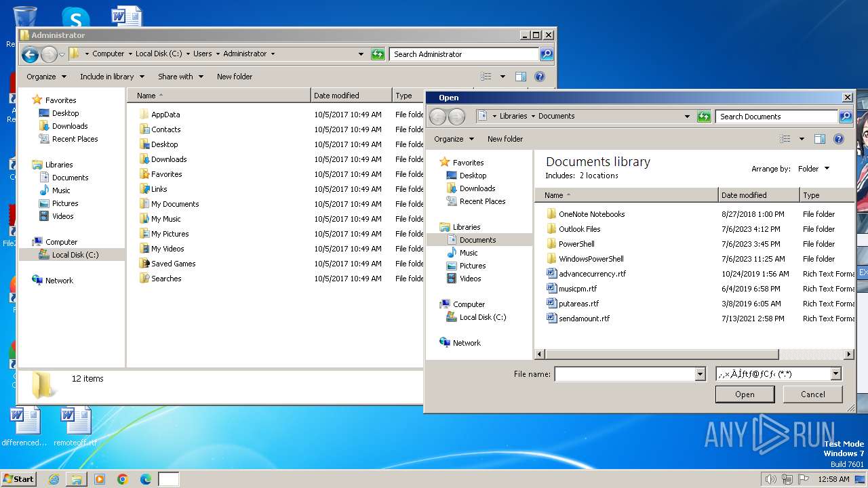
Task: Select advancecurrency.rtf file
Action: (591, 274)
